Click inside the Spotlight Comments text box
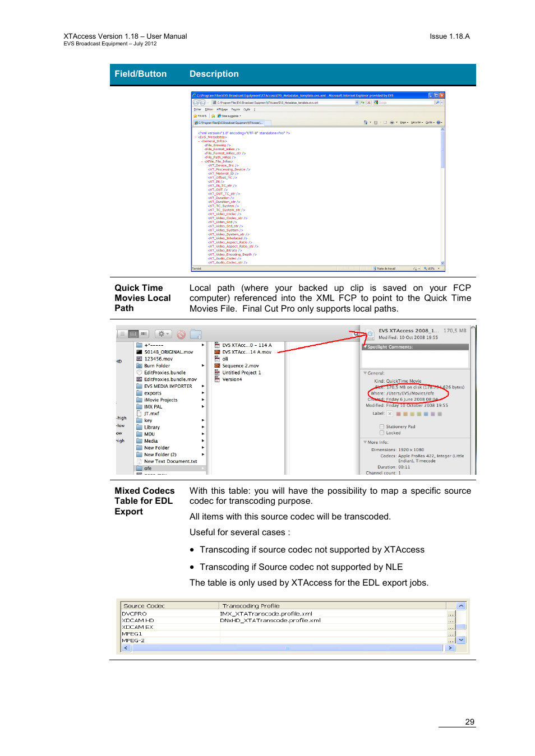535x756 pixels. pyautogui.click(x=415, y=358)
